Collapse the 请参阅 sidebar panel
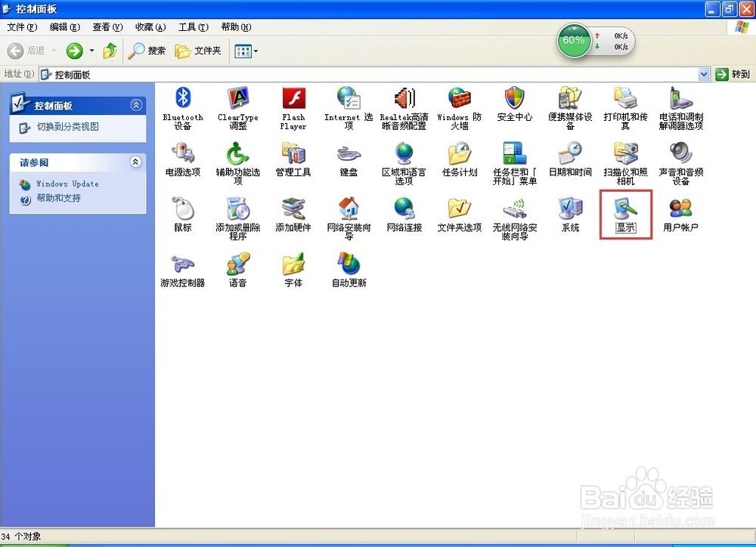Screen dimensions: 756x547 pos(136,162)
